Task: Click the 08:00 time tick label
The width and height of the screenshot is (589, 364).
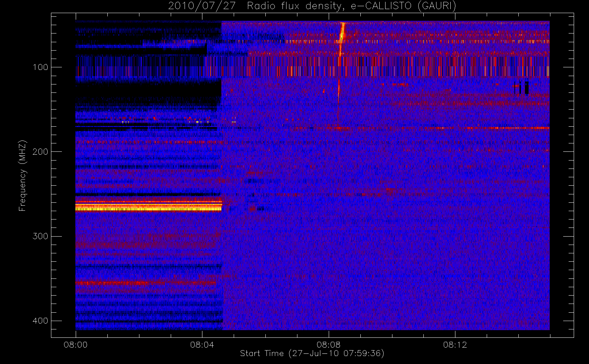Action: click(x=76, y=345)
